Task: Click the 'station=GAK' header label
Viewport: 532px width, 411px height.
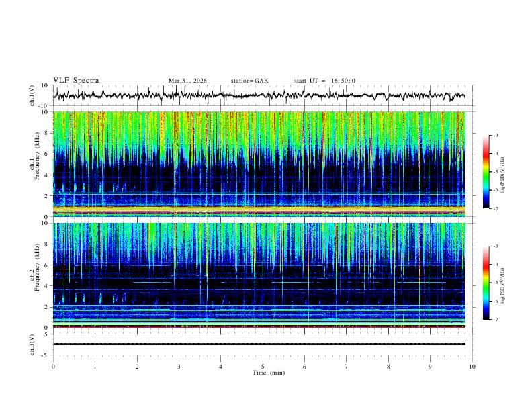Action: (x=249, y=81)
